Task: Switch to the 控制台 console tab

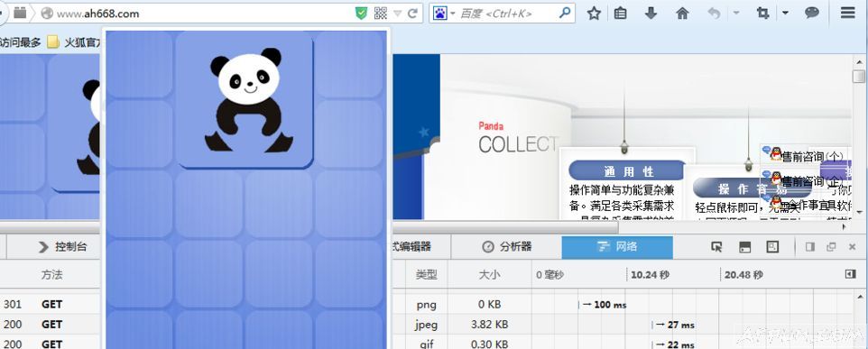Action: point(62,247)
